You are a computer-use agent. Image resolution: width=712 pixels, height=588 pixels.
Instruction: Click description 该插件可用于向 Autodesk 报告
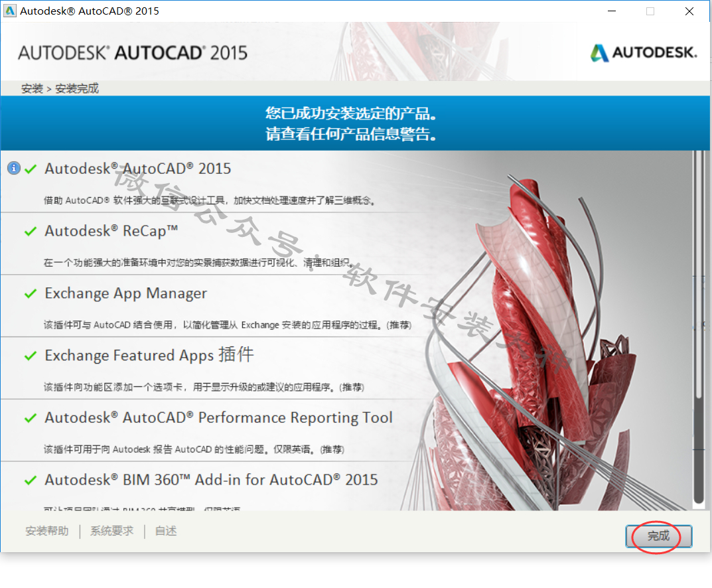[x=194, y=449]
